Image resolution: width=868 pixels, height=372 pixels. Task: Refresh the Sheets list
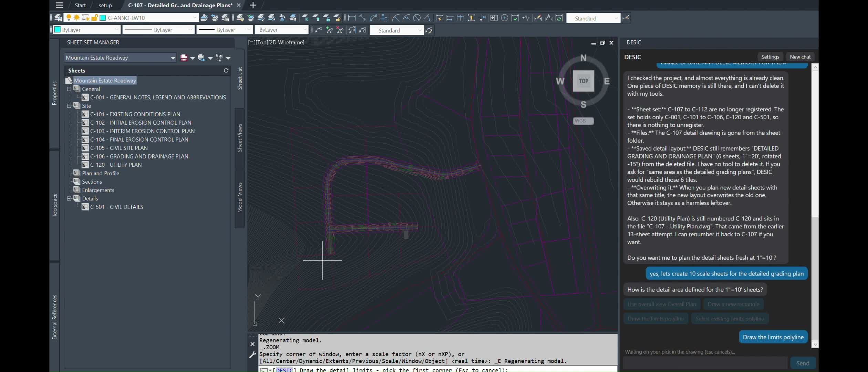[x=226, y=70]
